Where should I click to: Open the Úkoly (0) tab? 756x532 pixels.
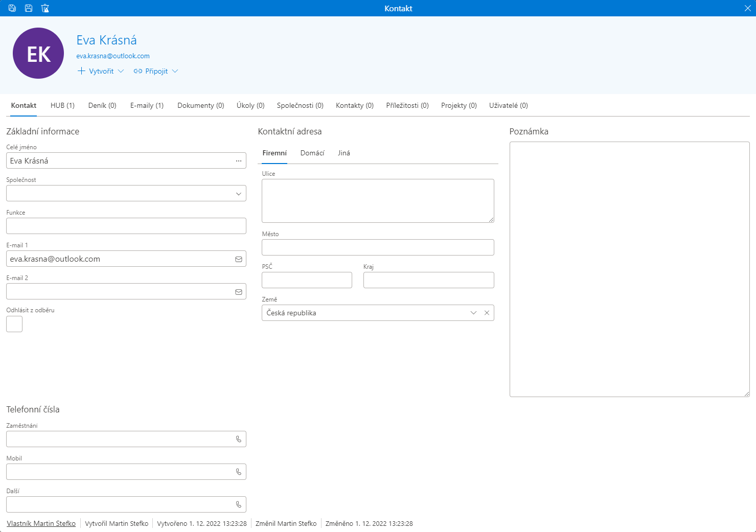(250, 105)
